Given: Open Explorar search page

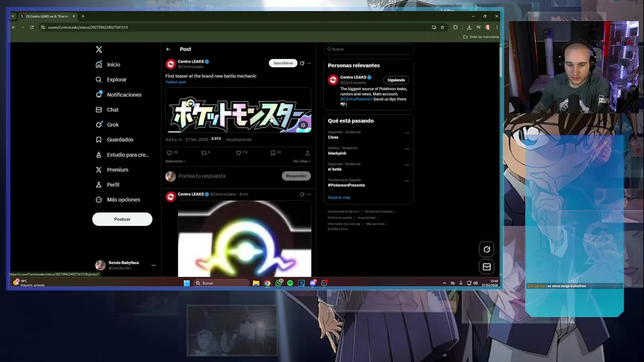Looking at the screenshot, I should point(111,79).
